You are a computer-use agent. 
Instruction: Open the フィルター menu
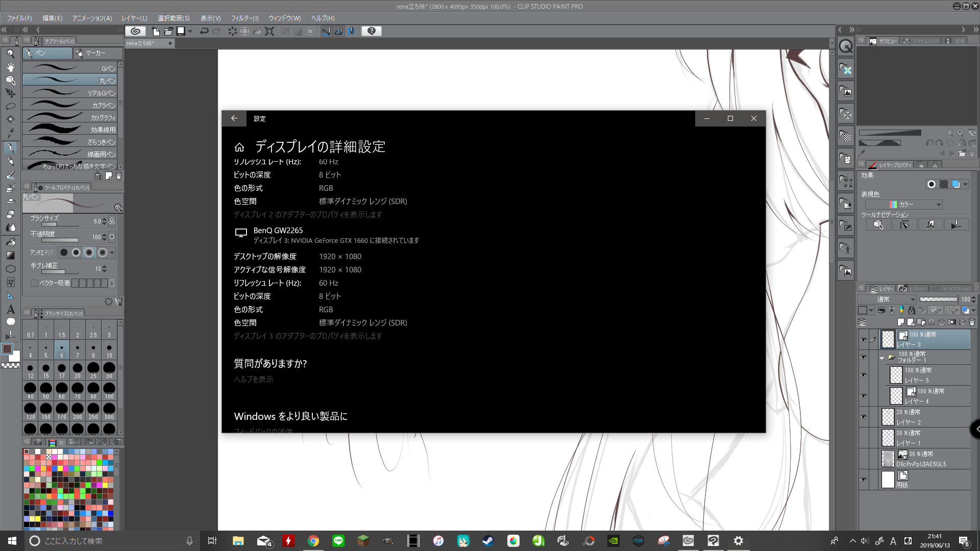pyautogui.click(x=244, y=18)
